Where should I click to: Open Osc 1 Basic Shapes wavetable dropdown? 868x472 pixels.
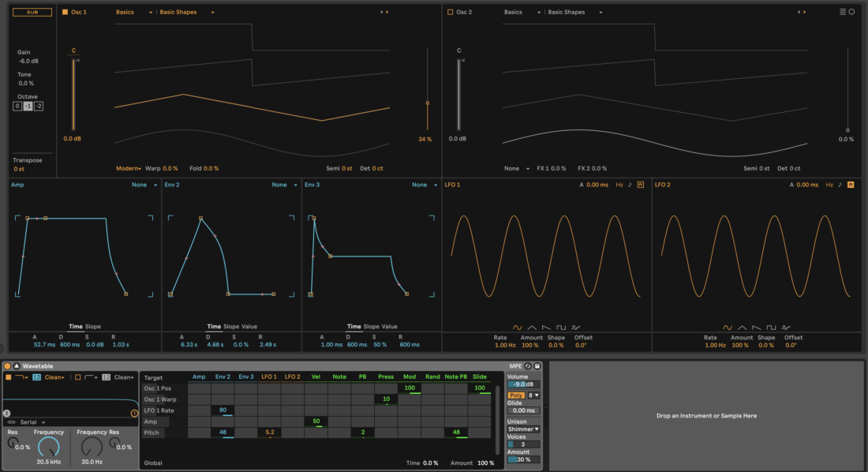[186, 12]
